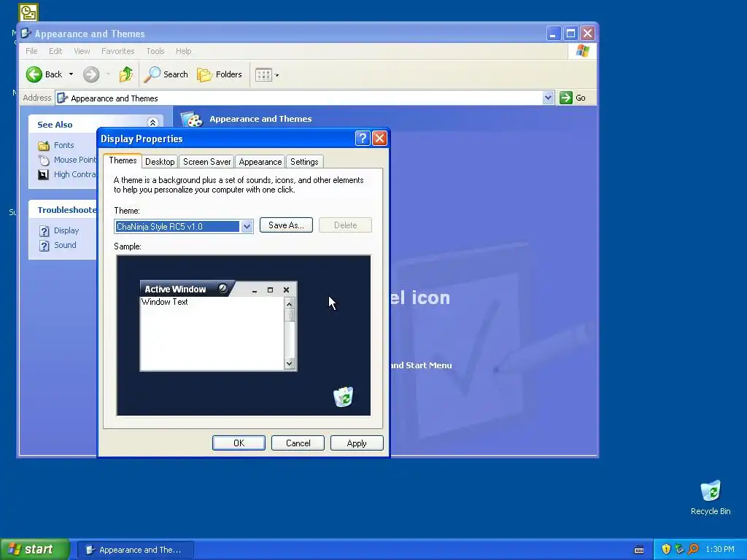Click the taskbar clock showing 1:30 PM
The width and height of the screenshot is (747, 560).
coord(720,550)
